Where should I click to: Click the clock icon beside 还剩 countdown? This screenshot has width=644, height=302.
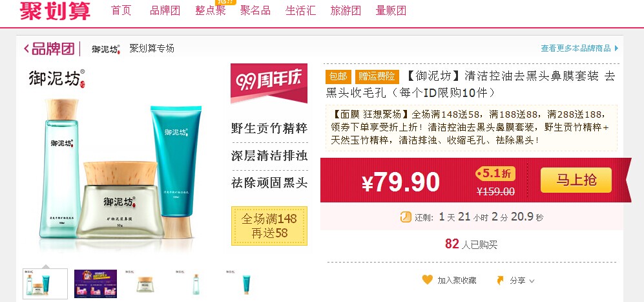pos(406,217)
